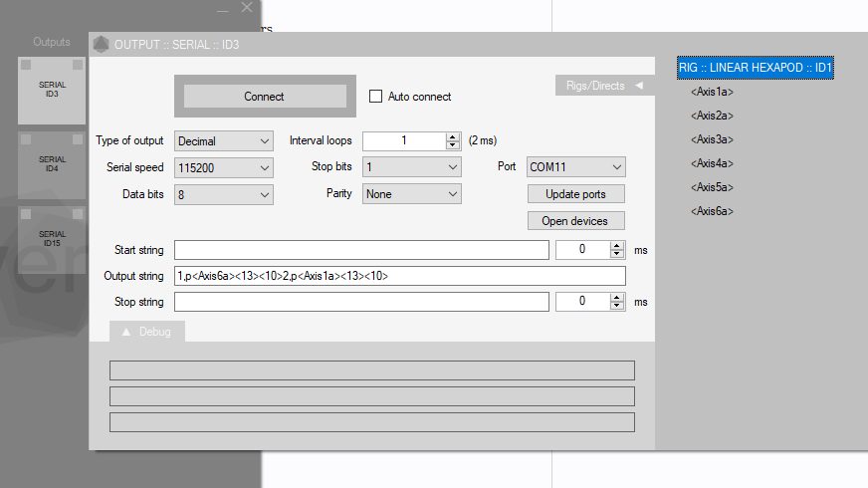Screen dimensions: 868x488
Task: Open the Port COM11 dropdown
Action: coord(575,166)
